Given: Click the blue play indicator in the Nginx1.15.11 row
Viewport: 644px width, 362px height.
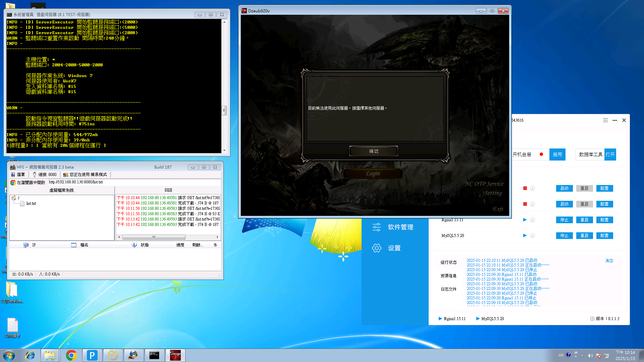Looking at the screenshot, I should (525, 220).
